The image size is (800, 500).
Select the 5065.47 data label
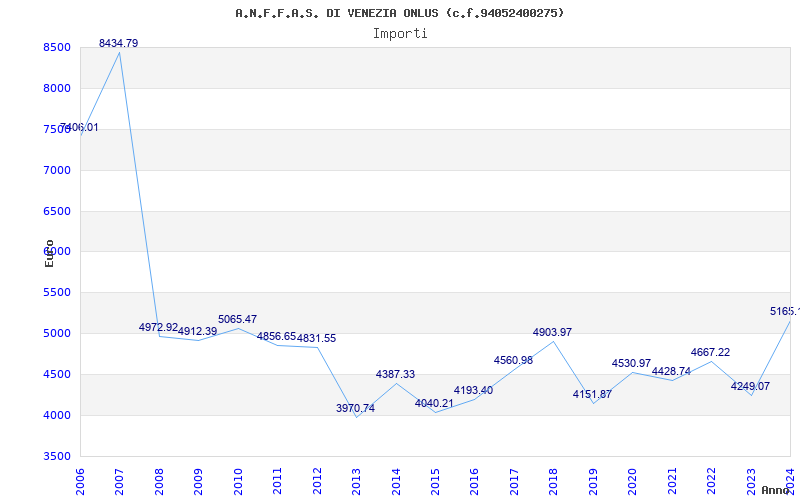pyautogui.click(x=237, y=319)
